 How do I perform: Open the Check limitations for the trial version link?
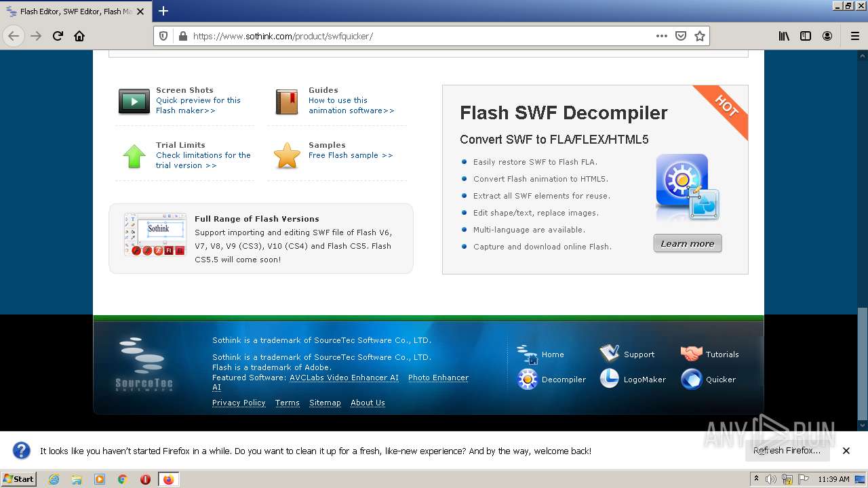click(203, 160)
